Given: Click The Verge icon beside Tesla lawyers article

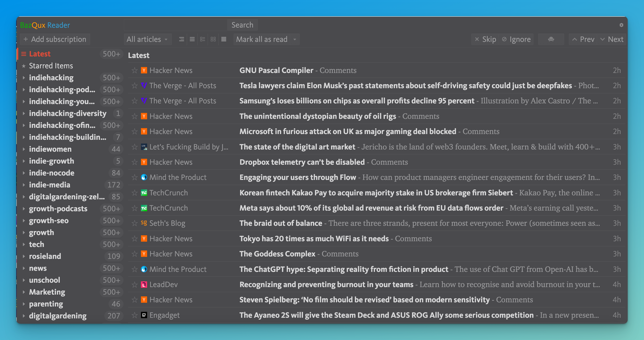Looking at the screenshot, I should pos(144,85).
